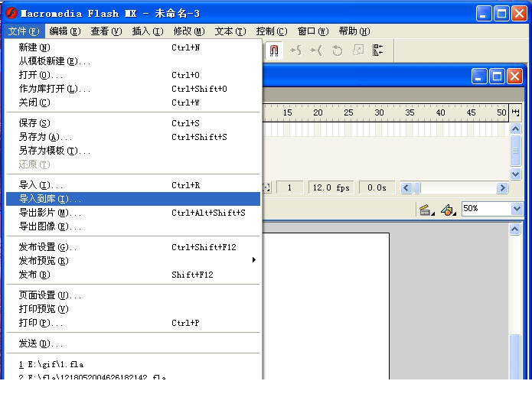Click the timeline horizontal scroll thumb

417,187
